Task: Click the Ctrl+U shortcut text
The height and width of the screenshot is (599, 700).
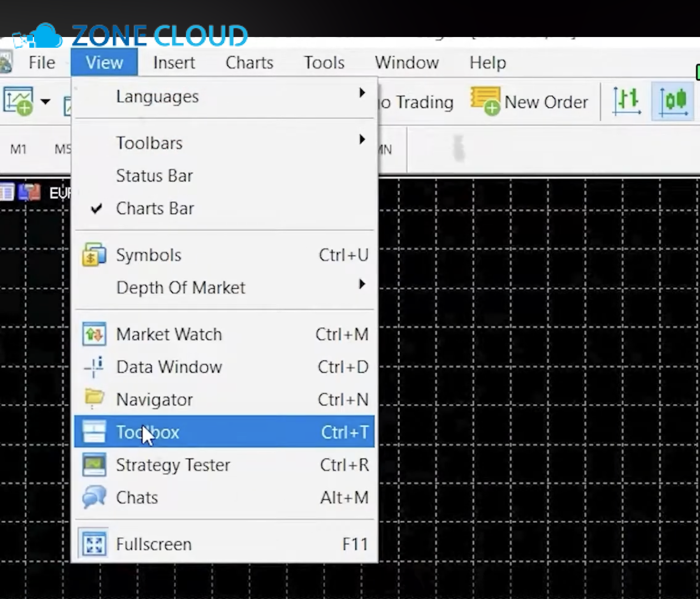Action: tap(344, 255)
